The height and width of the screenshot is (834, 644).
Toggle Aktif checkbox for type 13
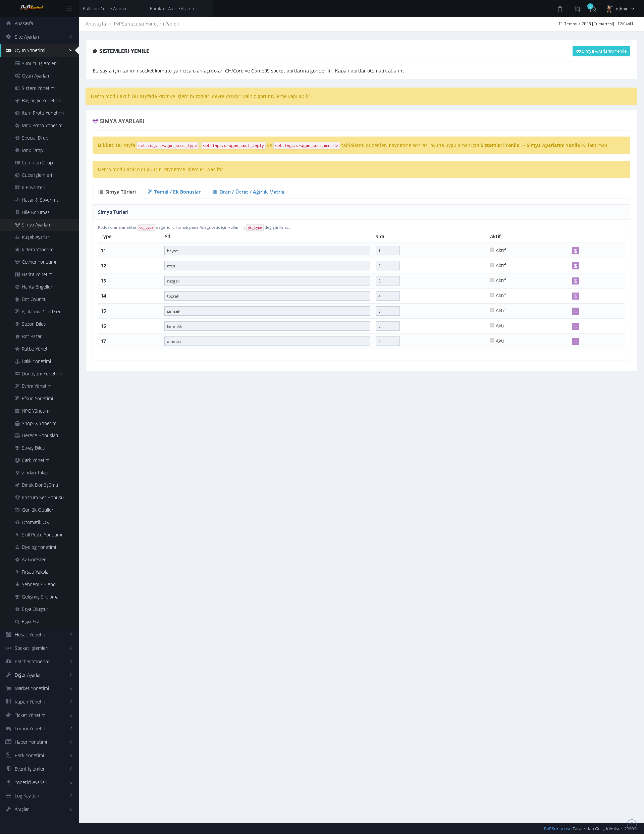(x=492, y=280)
